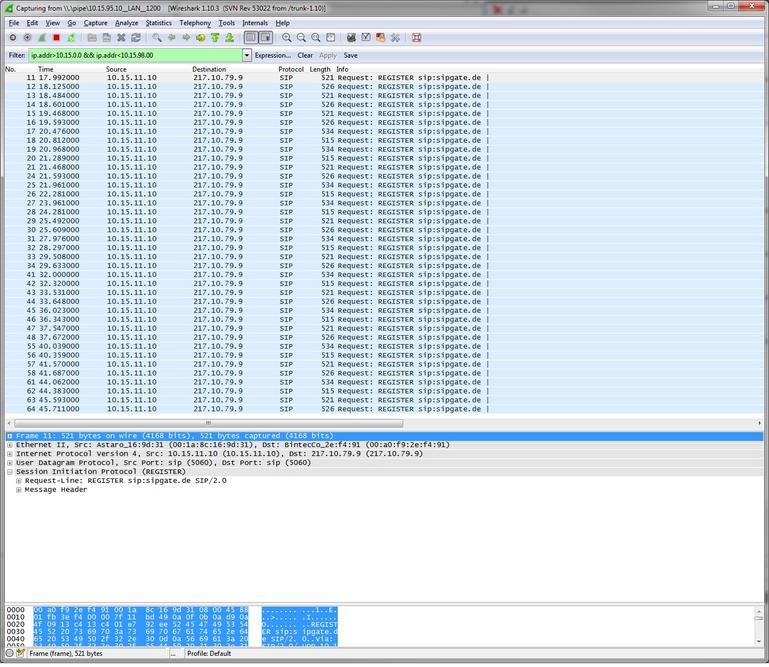Click inside the display filter field
The image size is (769, 667).
(130, 55)
